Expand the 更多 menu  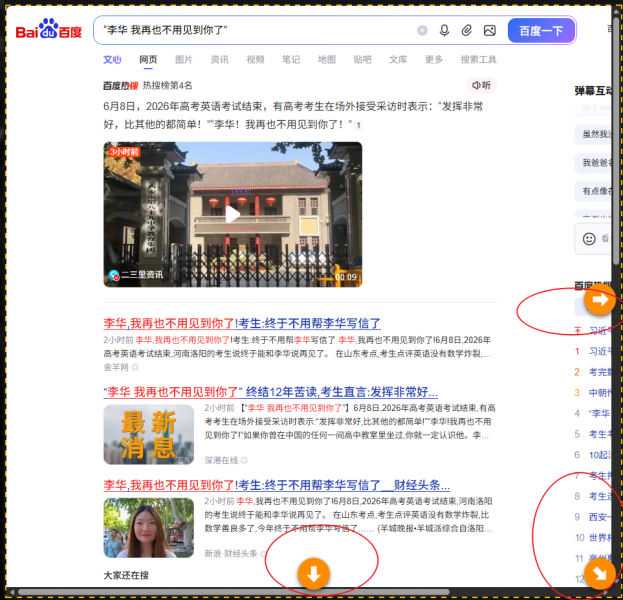pyautogui.click(x=434, y=60)
